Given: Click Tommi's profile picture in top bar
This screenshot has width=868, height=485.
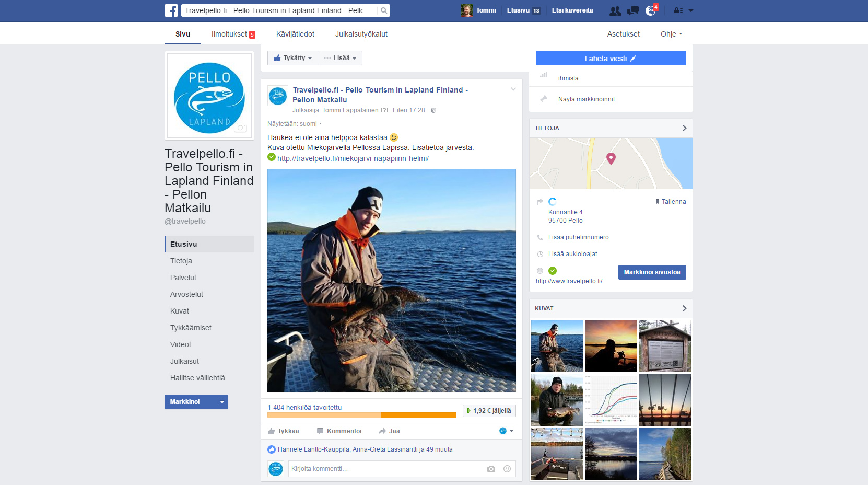Looking at the screenshot, I should 466,10.
